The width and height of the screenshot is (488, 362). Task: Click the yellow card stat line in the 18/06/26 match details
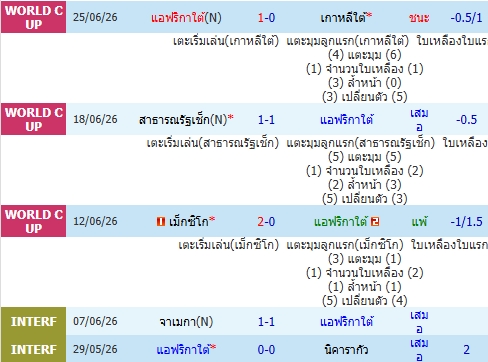pos(365,171)
